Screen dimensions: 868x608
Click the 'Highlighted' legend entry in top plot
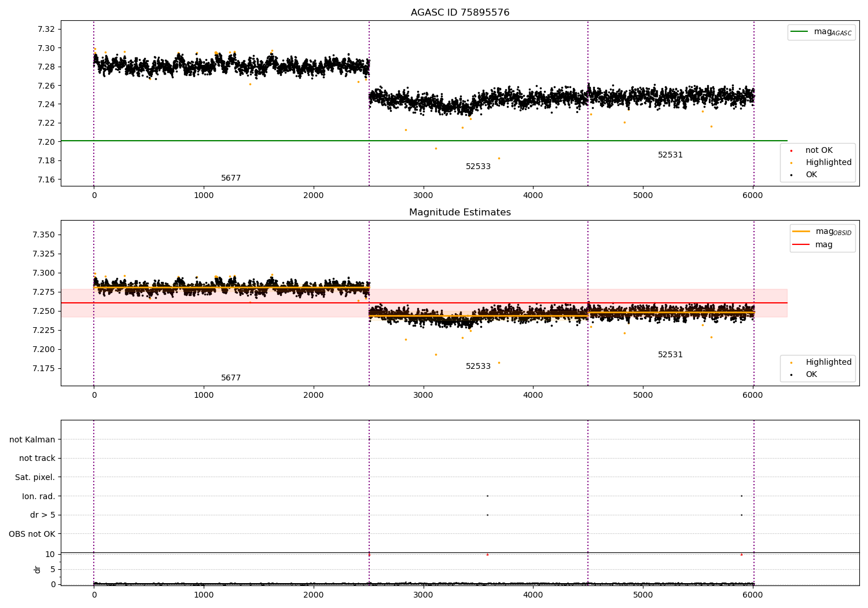pos(829,163)
